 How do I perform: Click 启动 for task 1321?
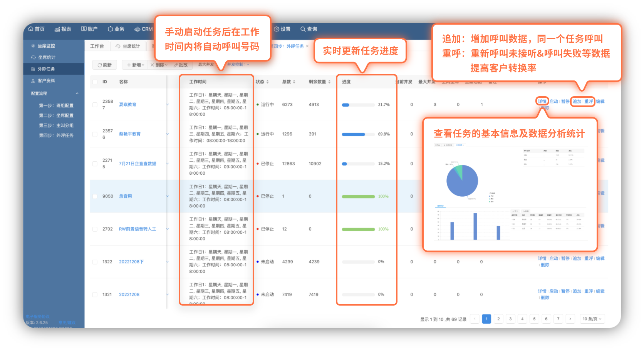click(553, 291)
